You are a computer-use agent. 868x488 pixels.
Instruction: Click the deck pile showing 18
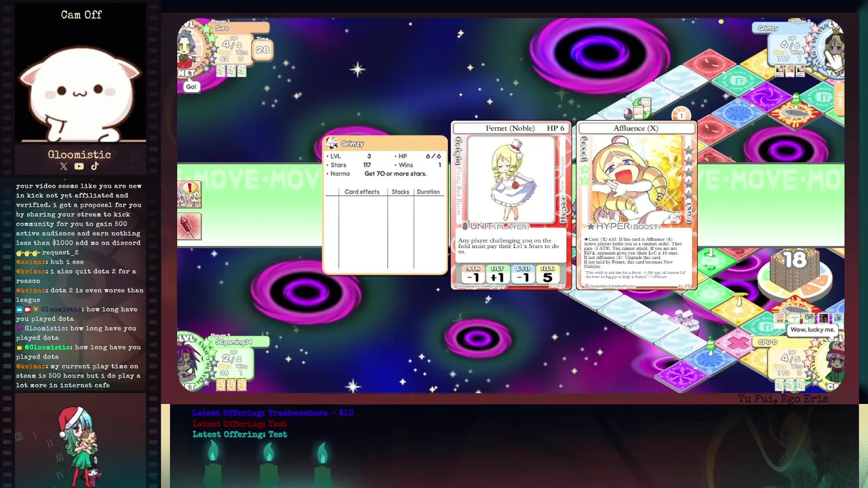click(x=793, y=270)
